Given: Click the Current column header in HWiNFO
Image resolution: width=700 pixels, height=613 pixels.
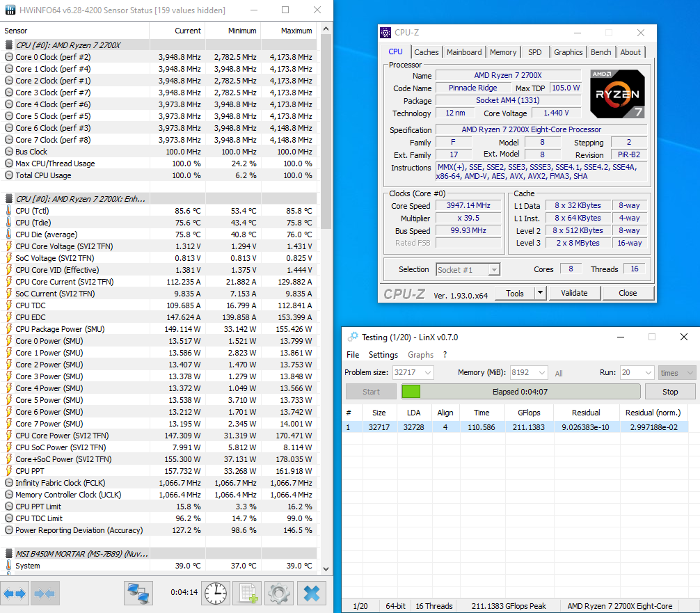Looking at the screenshot, I should click(177, 31).
